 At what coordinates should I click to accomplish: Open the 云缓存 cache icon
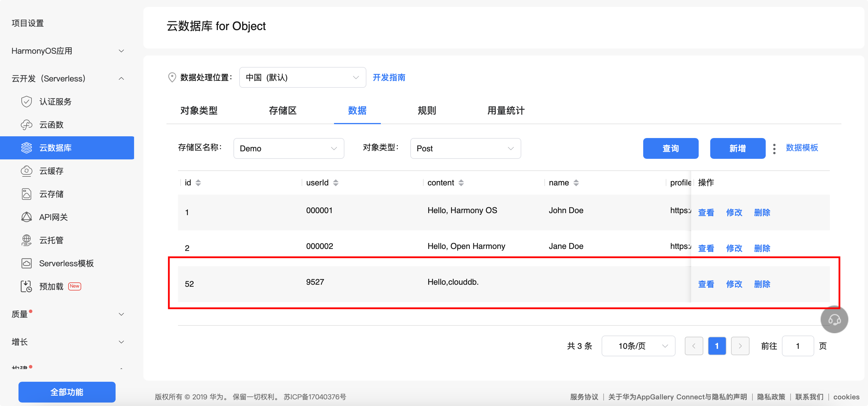(27, 171)
